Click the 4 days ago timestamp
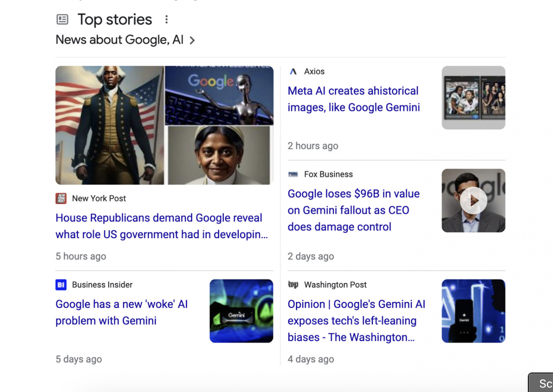This screenshot has width=553, height=392. coord(311,359)
